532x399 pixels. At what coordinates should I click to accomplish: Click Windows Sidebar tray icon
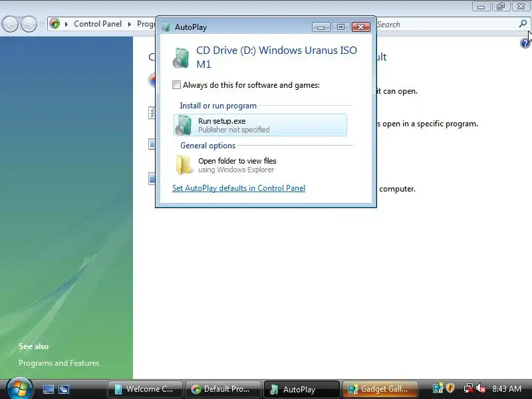(438, 388)
